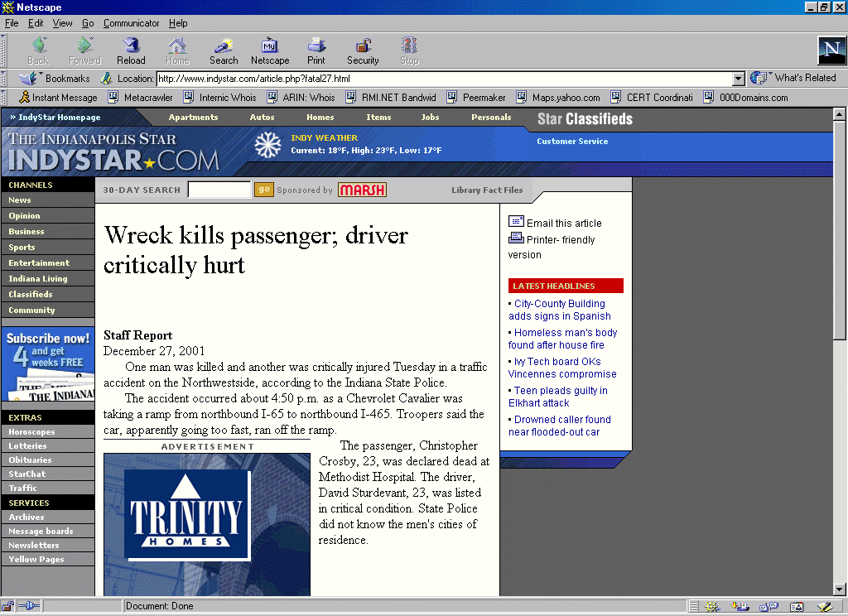
Task: Expand the Location URL dropdown
Action: 739,79
